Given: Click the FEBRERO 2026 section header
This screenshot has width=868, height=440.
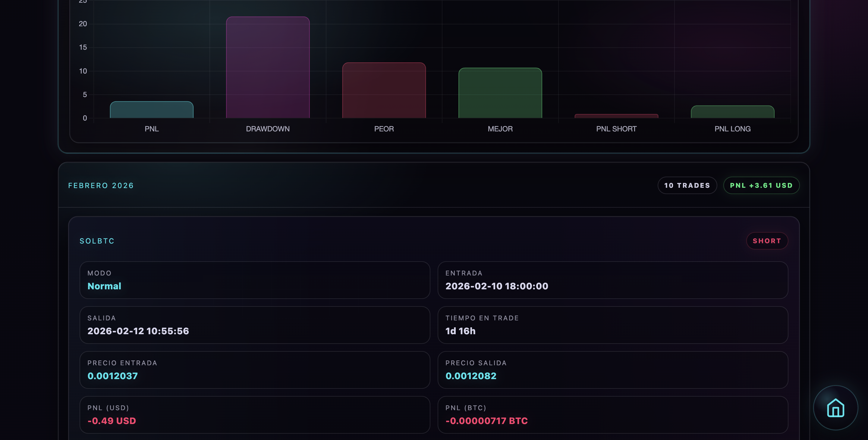Looking at the screenshot, I should [101, 186].
